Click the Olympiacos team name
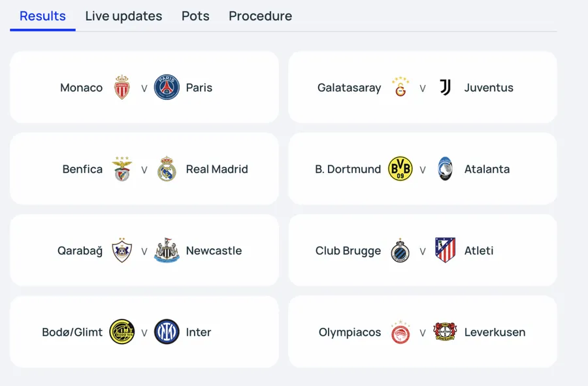 350,332
